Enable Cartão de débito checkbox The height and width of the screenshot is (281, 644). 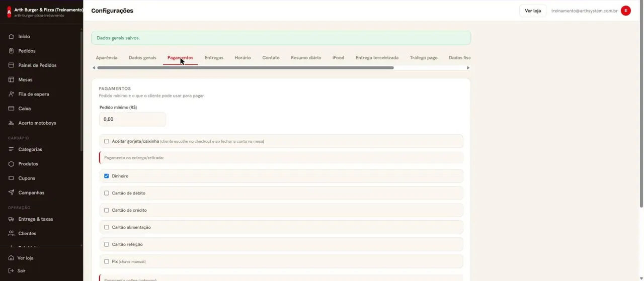point(106,193)
